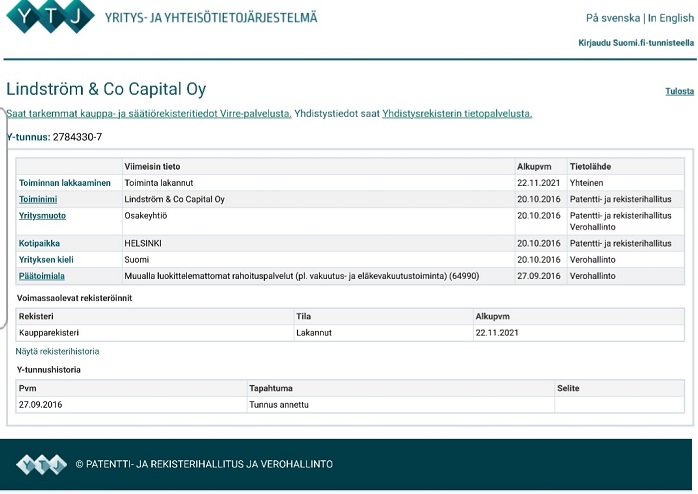Click the YTJ logo in header
The width and height of the screenshot is (698, 494).
(x=50, y=16)
